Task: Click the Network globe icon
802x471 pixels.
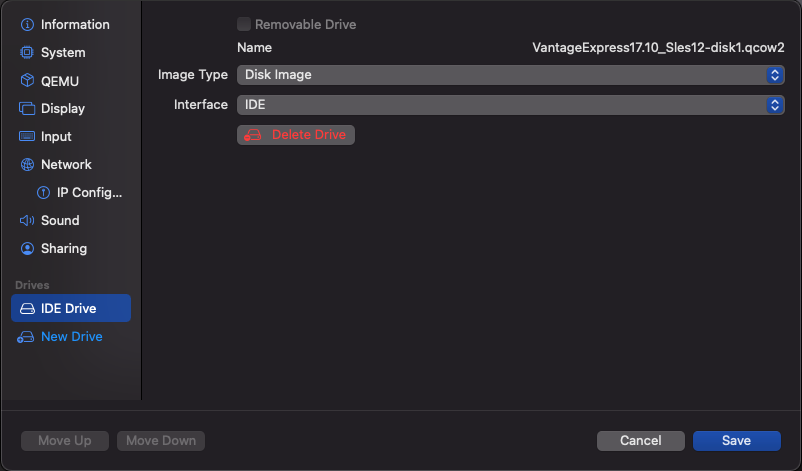Action: point(27,164)
